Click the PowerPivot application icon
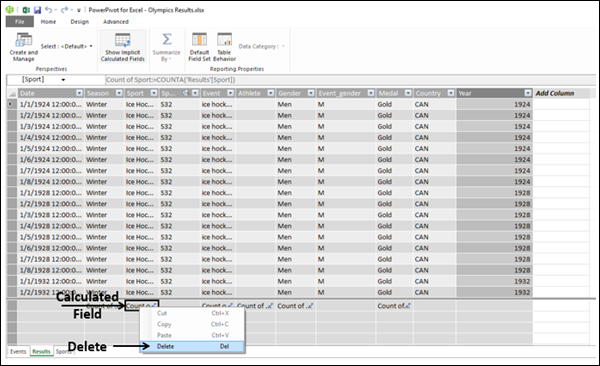Viewport: 600px width, 366px height. (10, 10)
